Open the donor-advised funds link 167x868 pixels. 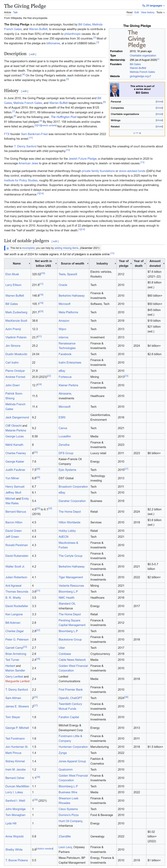pyautogui.click(x=132, y=171)
